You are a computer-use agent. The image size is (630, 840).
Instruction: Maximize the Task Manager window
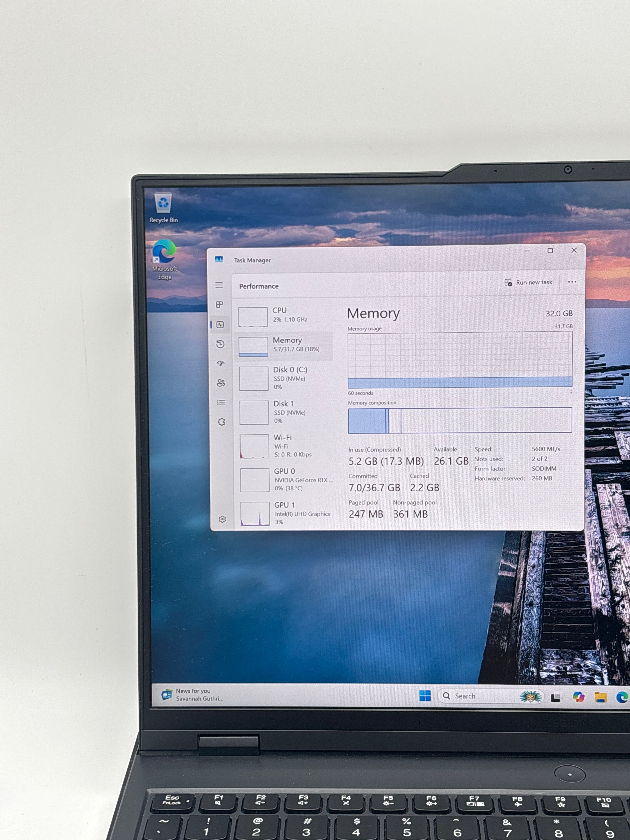coord(550,251)
